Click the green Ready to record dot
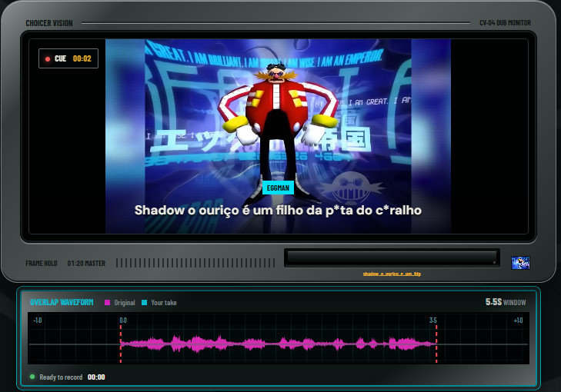Screen dimensions: 561x392 pyautogui.click(x=32, y=377)
